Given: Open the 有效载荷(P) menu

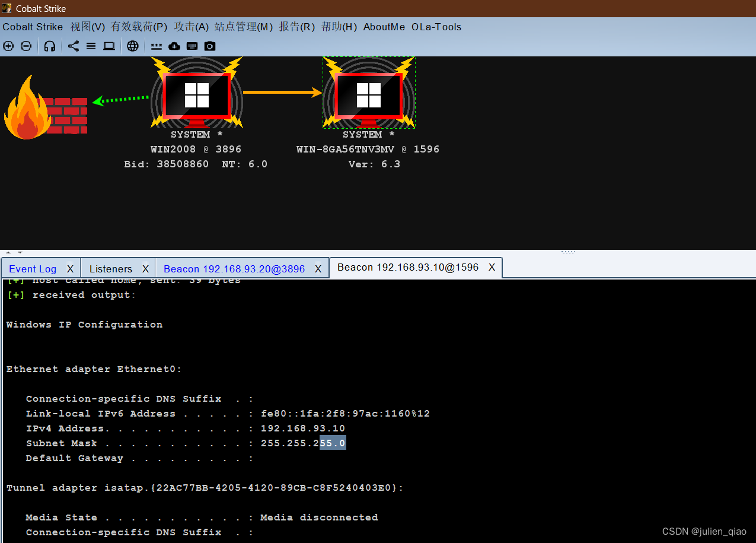Looking at the screenshot, I should tap(139, 27).
